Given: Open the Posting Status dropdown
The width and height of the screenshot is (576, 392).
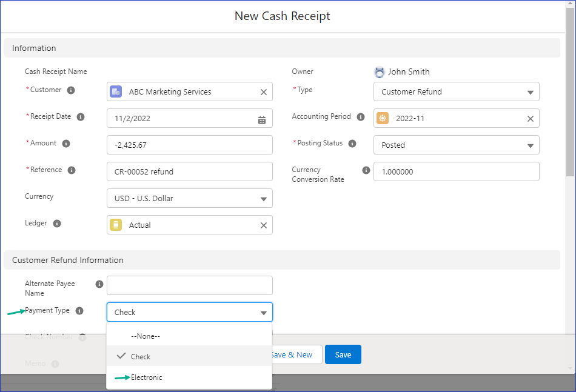Looking at the screenshot, I should click(x=456, y=145).
